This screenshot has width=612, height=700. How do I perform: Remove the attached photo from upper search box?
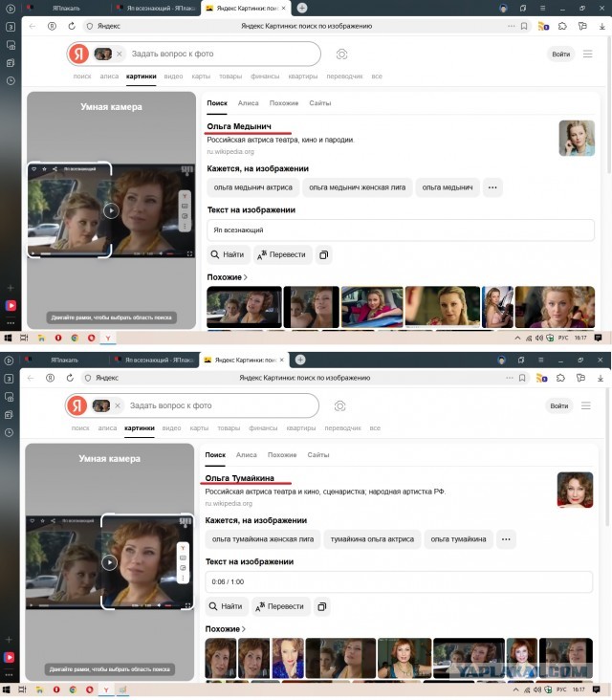click(x=120, y=54)
